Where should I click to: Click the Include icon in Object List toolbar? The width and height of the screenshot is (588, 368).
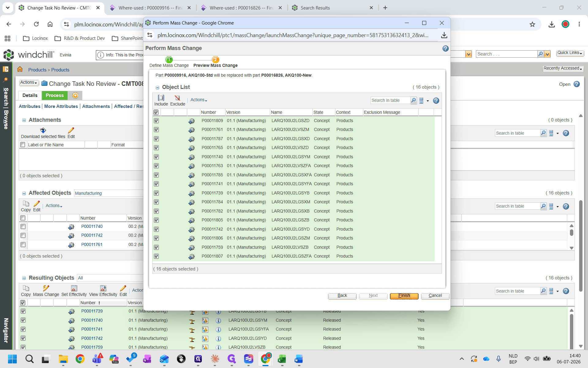pos(161,98)
